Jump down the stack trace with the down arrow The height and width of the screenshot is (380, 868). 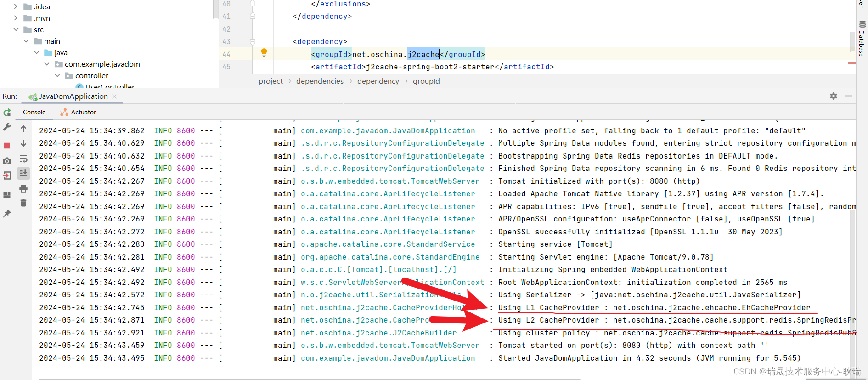click(23, 144)
